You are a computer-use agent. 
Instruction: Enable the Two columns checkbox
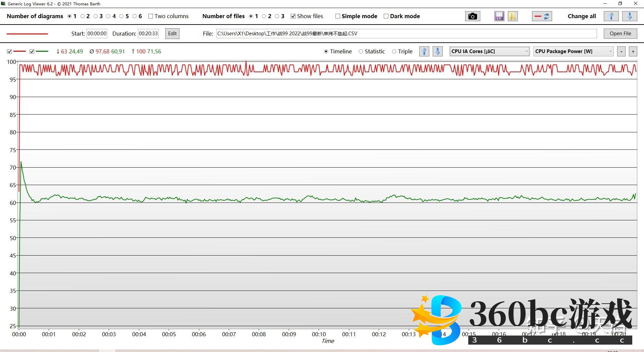(x=151, y=16)
